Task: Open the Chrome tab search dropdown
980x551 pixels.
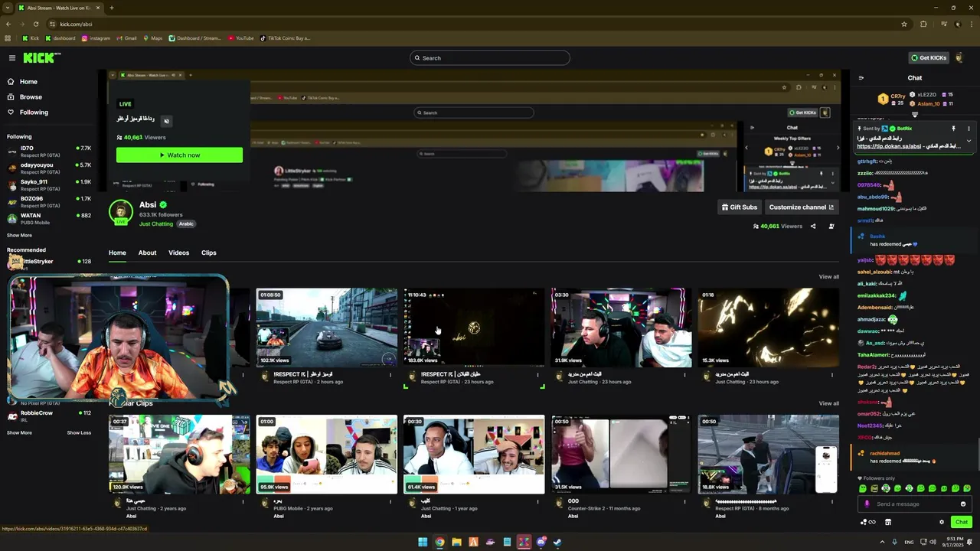Action: pyautogui.click(x=9, y=8)
